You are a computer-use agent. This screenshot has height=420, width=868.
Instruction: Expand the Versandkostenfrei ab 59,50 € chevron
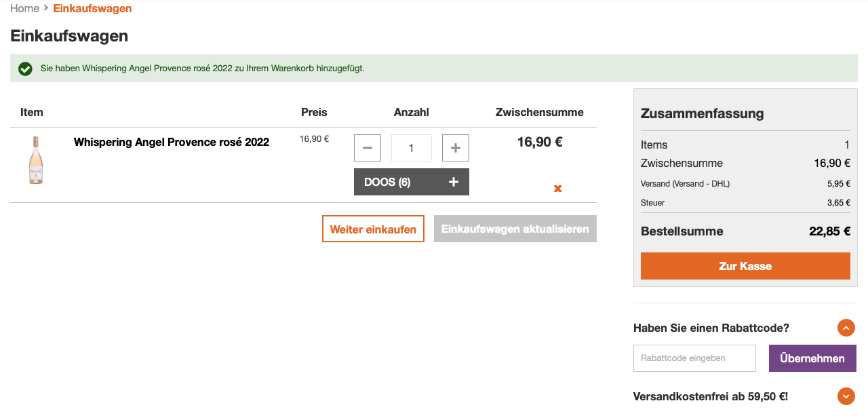tap(846, 396)
